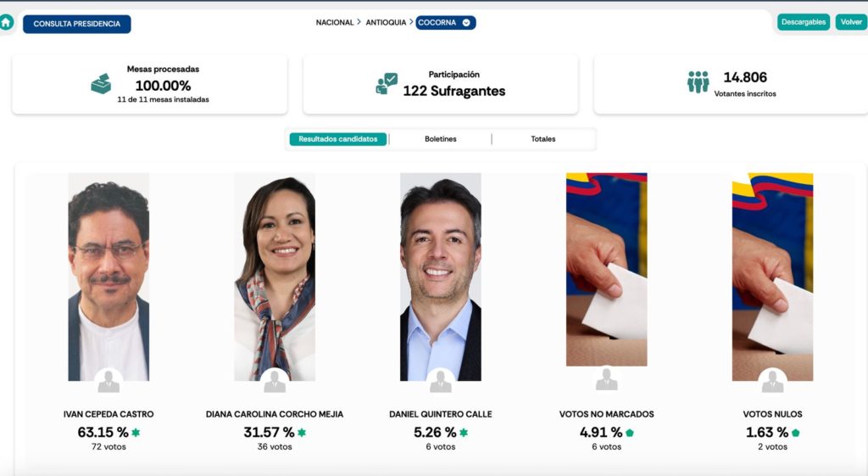This screenshot has width=868, height=476.
Task: Click the green star beside 63.15 %
Action: pos(136,432)
